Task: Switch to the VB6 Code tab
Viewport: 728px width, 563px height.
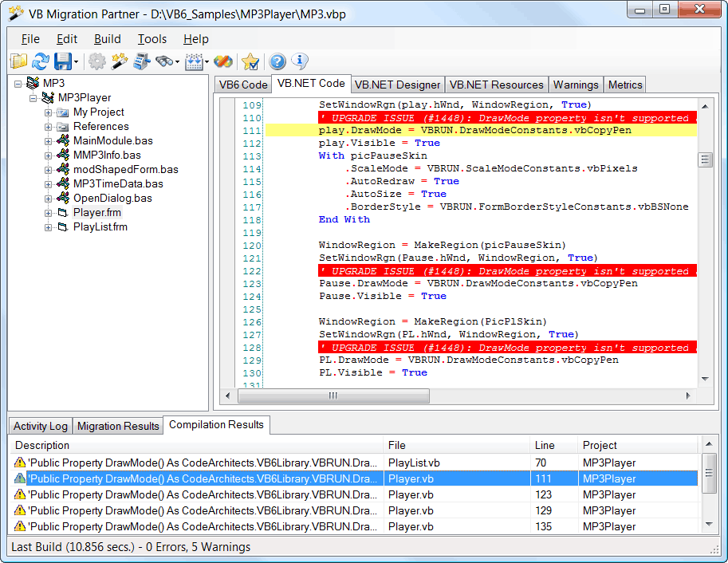Action: 243,85
